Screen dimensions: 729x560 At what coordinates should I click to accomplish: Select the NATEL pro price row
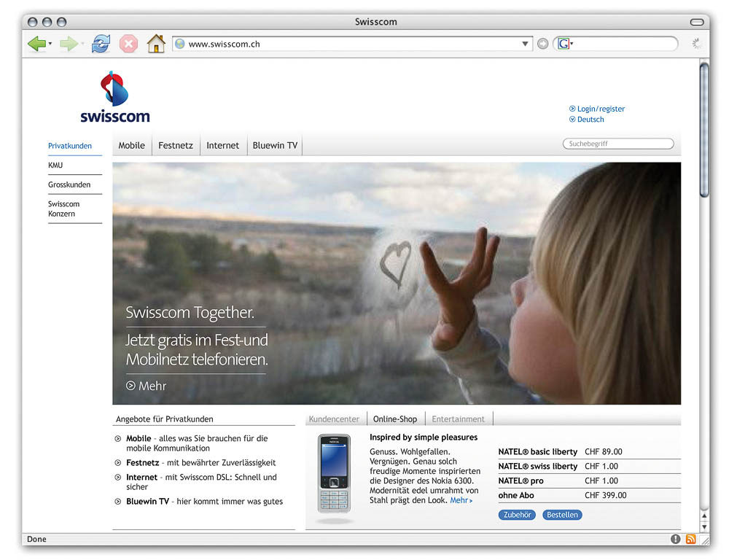[x=589, y=481]
